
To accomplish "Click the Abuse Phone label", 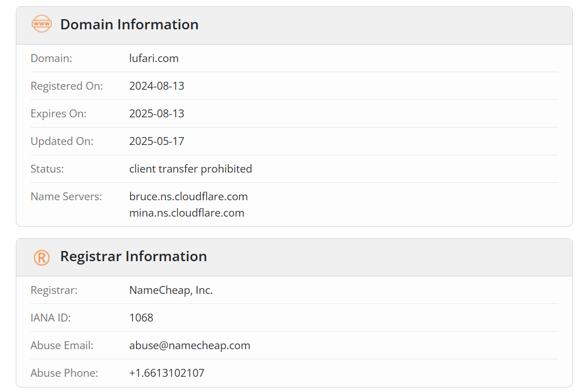I will [64, 373].
